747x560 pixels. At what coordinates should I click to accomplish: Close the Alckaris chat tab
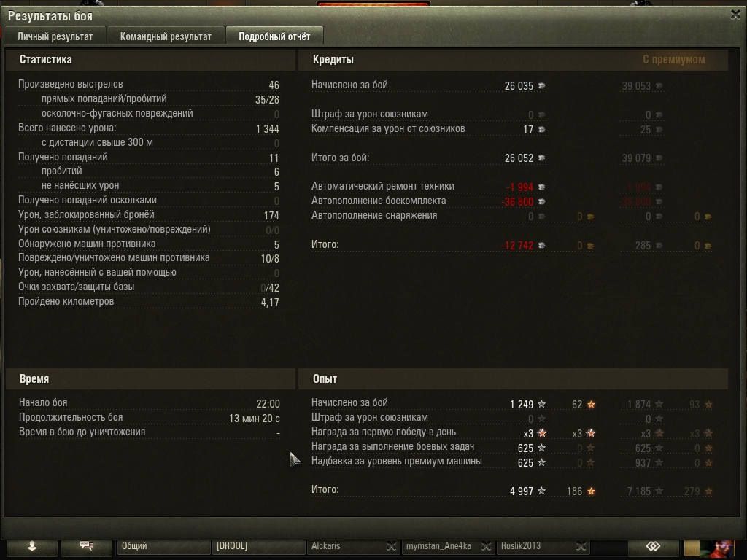click(x=391, y=546)
